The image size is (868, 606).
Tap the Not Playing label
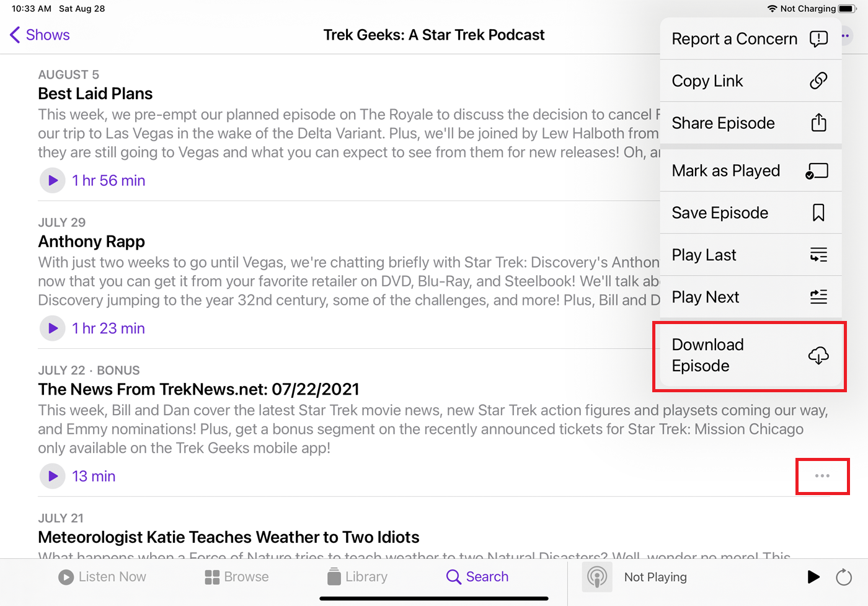click(655, 577)
